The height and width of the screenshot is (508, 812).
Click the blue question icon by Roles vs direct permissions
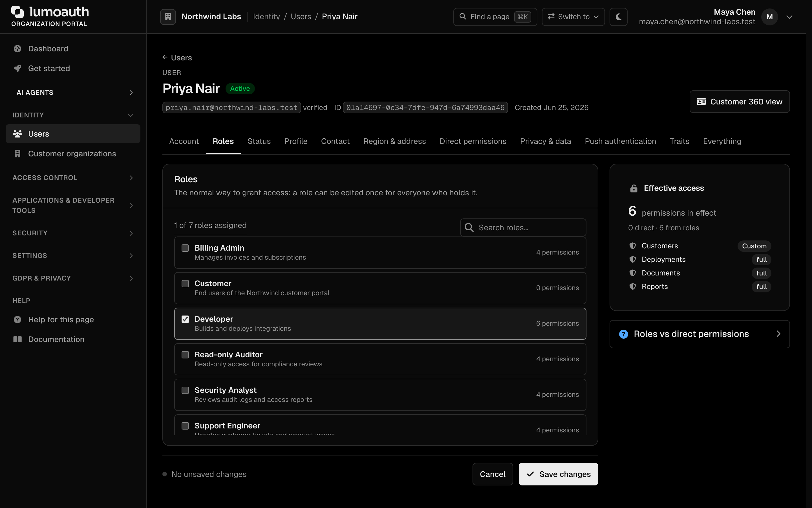(623, 334)
